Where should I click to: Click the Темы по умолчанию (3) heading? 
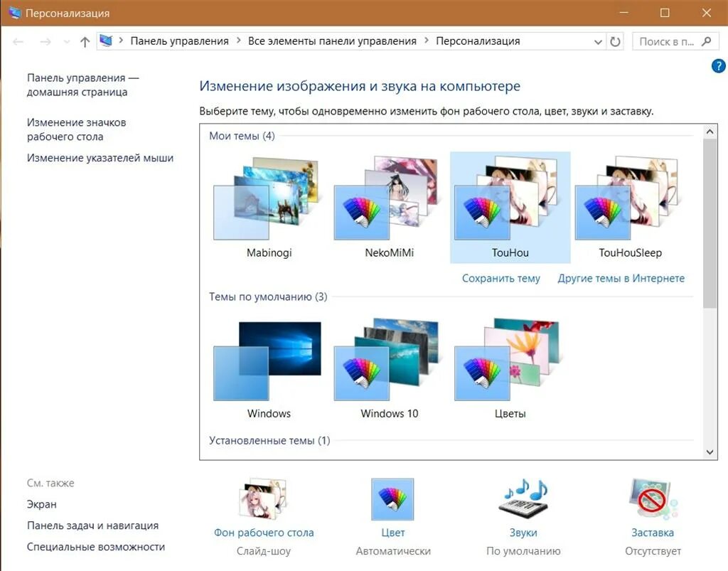[x=268, y=297]
